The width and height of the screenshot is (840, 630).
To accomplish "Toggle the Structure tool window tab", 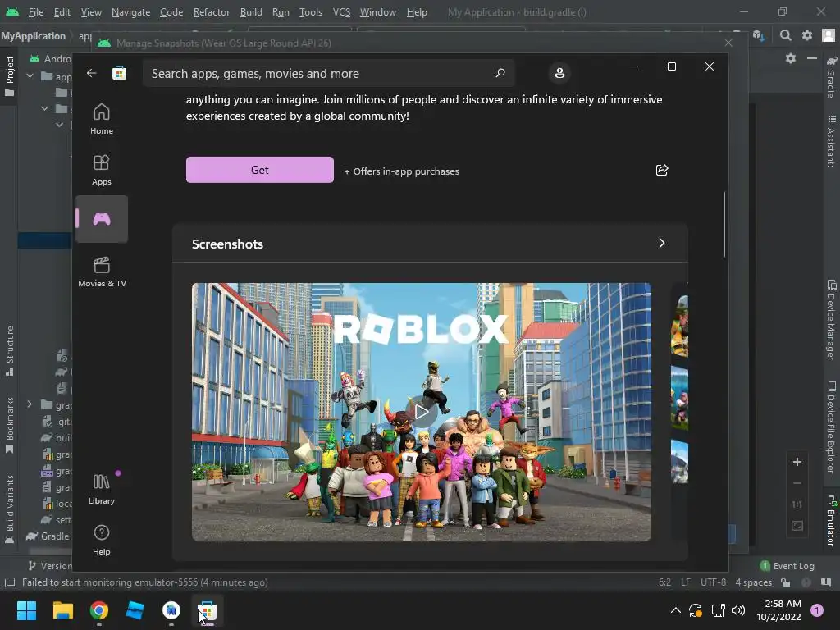I will click(x=9, y=351).
